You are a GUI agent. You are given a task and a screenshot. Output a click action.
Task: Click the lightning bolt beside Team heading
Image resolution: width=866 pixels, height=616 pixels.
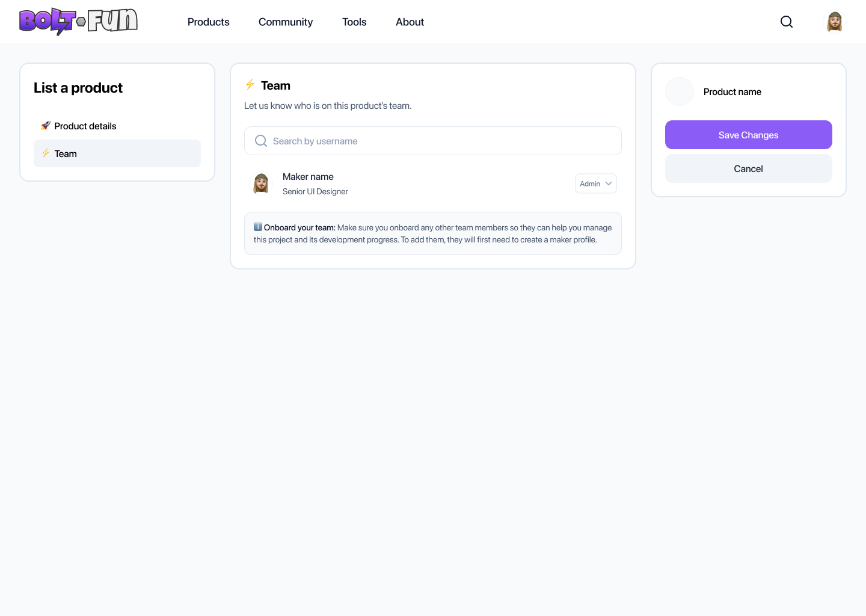(250, 85)
